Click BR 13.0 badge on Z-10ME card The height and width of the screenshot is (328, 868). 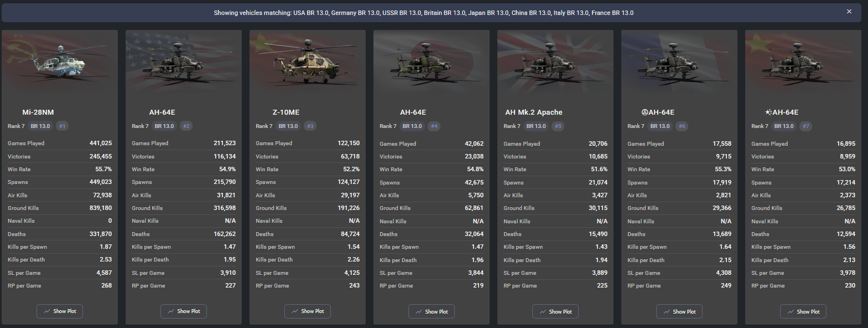(288, 126)
